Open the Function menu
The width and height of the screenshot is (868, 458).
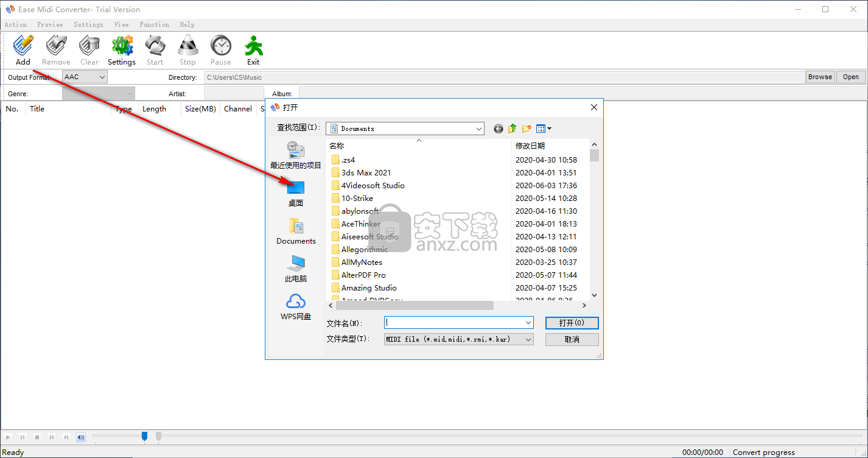pos(154,24)
